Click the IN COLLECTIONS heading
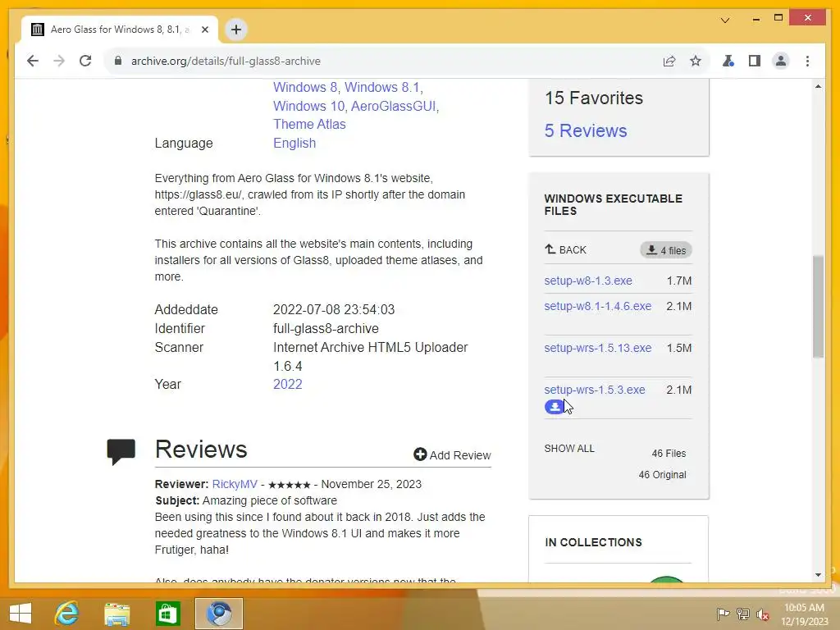Viewport: 840px width, 630px height. click(x=593, y=542)
